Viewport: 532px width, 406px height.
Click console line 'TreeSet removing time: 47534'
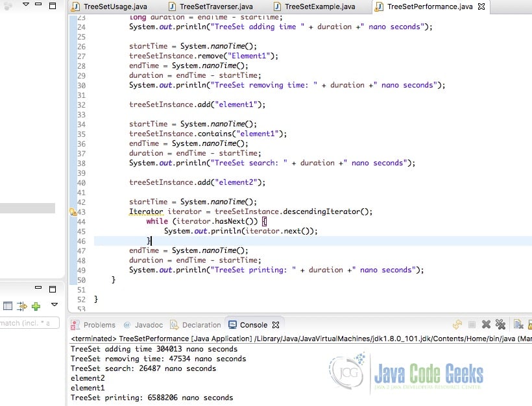pos(158,359)
